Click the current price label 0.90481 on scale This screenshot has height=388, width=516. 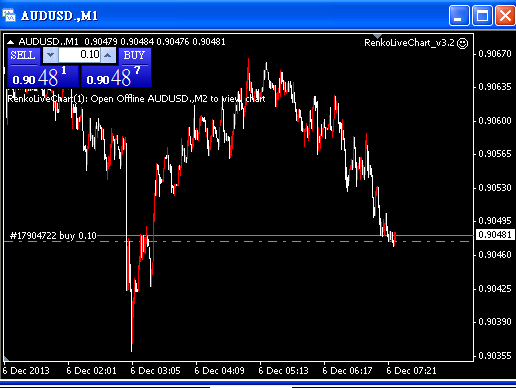495,235
